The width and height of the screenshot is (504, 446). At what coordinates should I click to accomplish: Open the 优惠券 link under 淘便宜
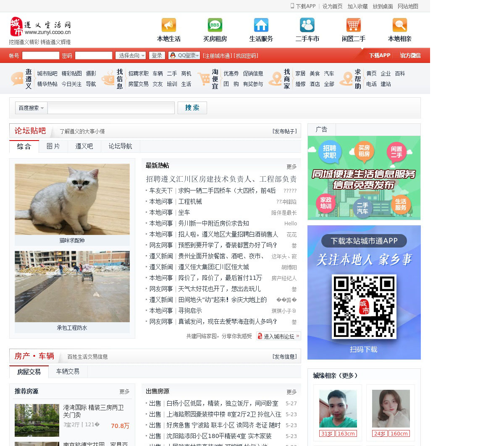pyautogui.click(x=231, y=73)
